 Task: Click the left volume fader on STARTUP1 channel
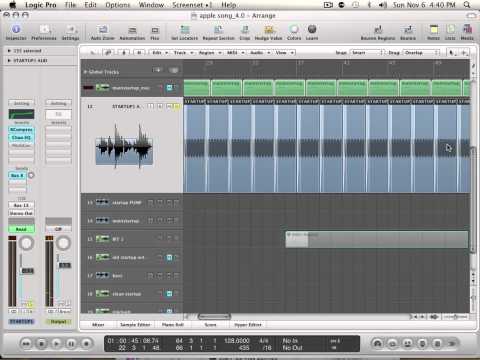click(x=27, y=271)
